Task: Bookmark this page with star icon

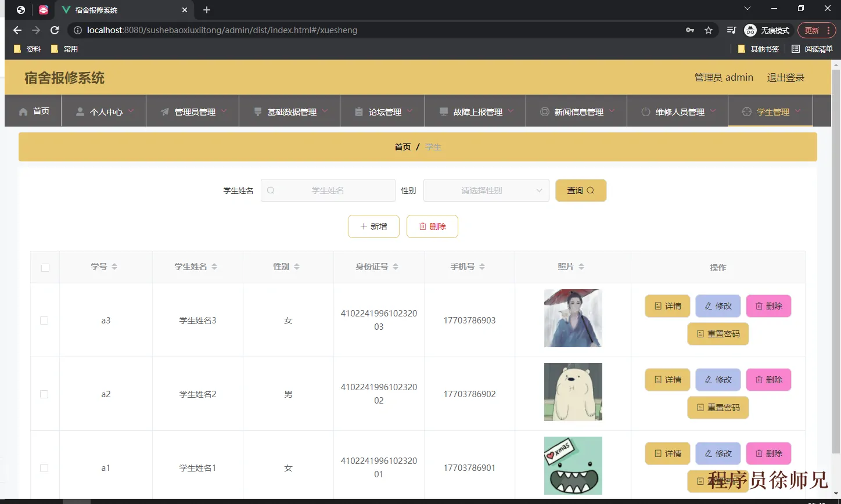Action: [x=709, y=30]
